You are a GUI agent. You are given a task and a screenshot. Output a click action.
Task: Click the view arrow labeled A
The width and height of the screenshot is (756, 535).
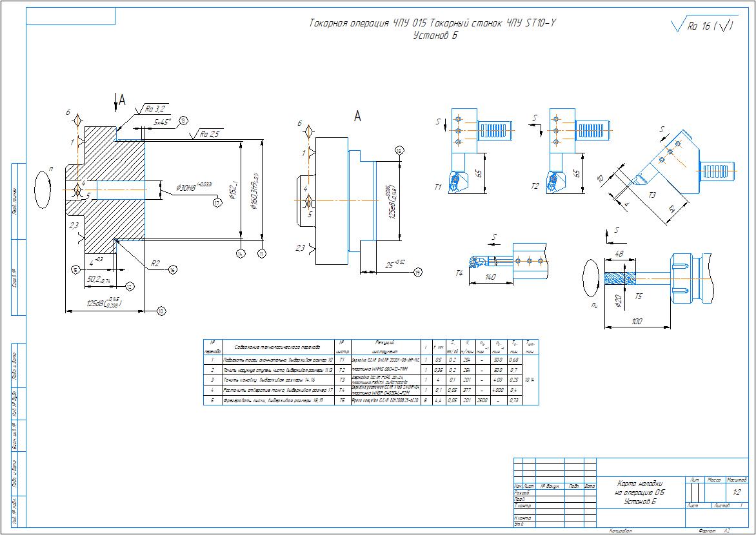[x=119, y=101]
